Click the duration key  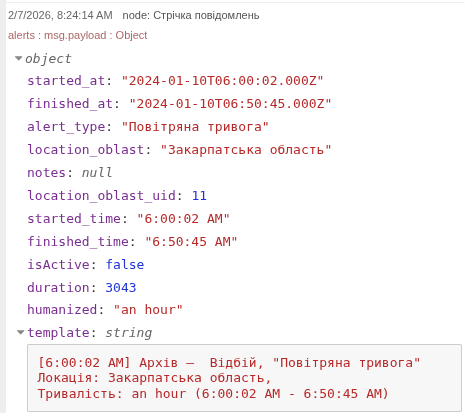point(58,287)
